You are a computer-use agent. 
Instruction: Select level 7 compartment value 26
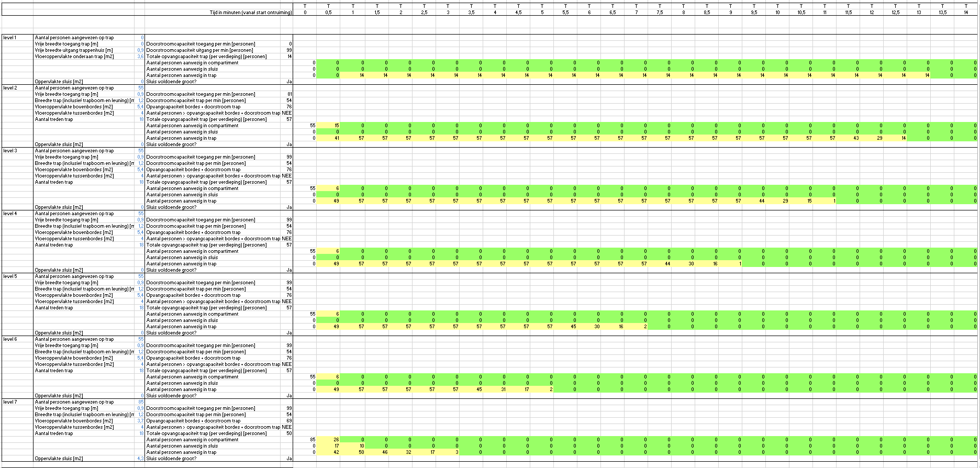337,440
